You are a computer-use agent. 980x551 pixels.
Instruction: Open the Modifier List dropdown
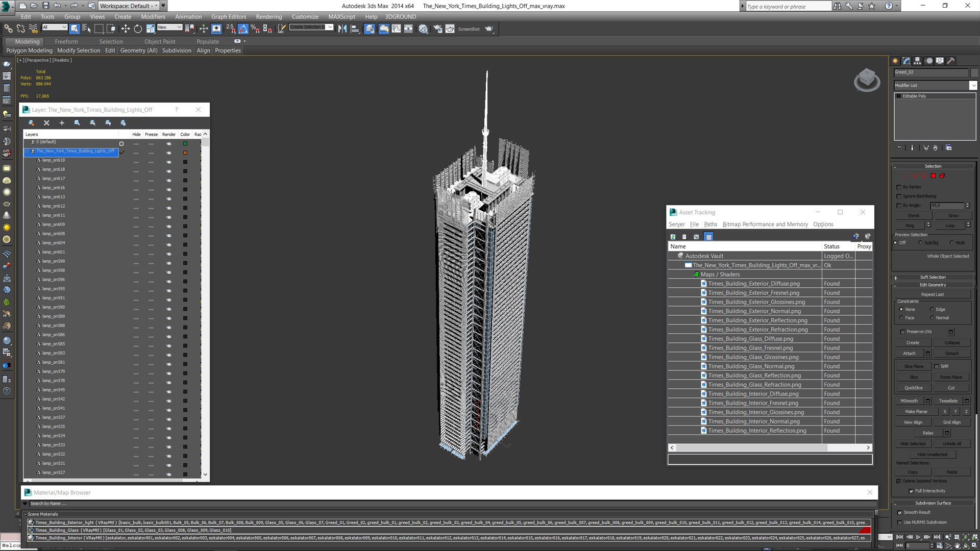click(x=973, y=86)
